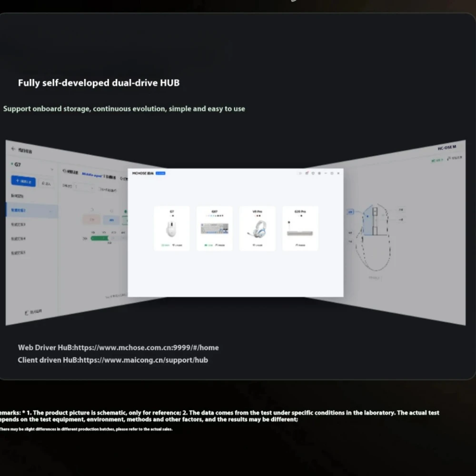Toggle the checkbox next to level dropdown

click(100, 189)
